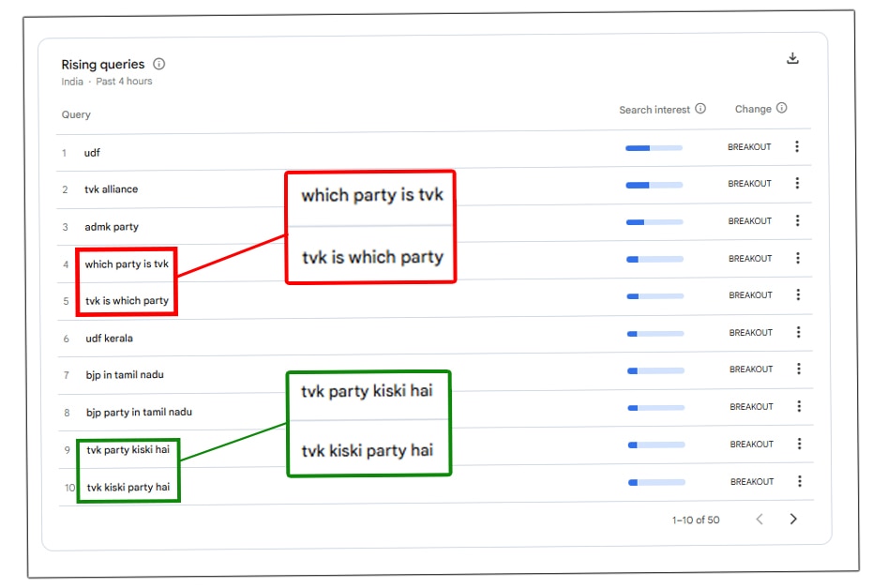
Task: Open more options for tvk alliance row
Action: pos(797,183)
